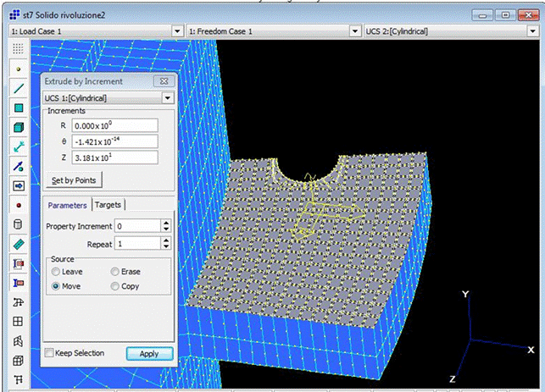The image size is (545, 392).
Task: Click the red dot toolbar icon
Action: [18, 205]
